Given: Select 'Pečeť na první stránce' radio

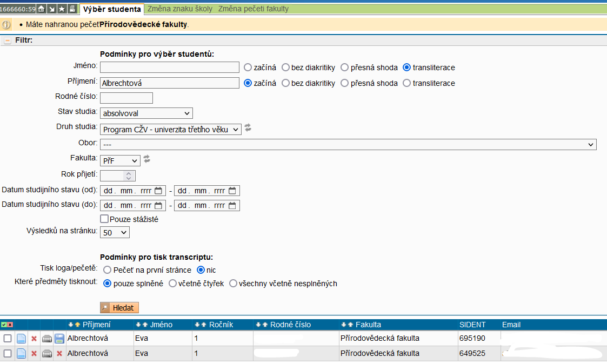Looking at the screenshot, I should pos(107,270).
